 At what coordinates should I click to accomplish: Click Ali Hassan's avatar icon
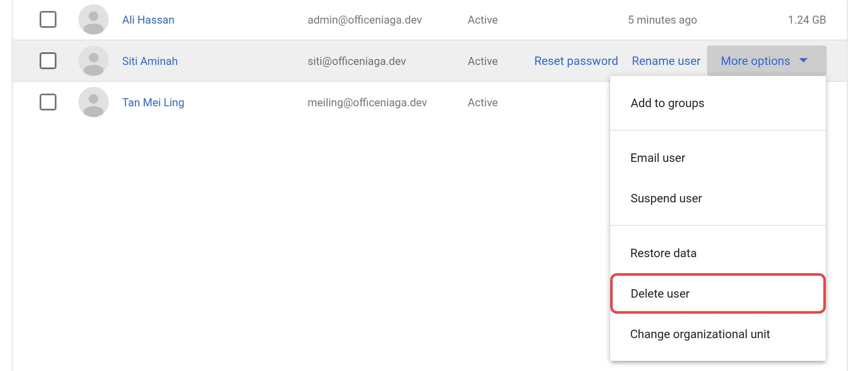click(94, 19)
